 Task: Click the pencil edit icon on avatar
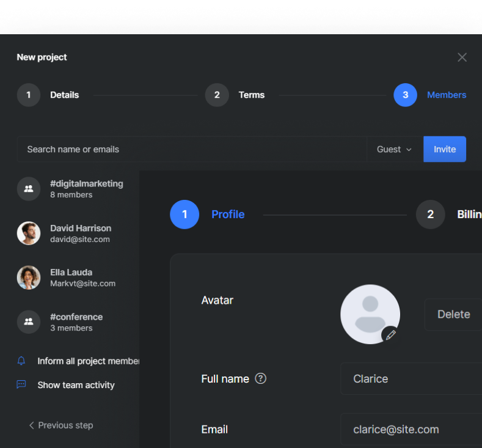click(390, 334)
